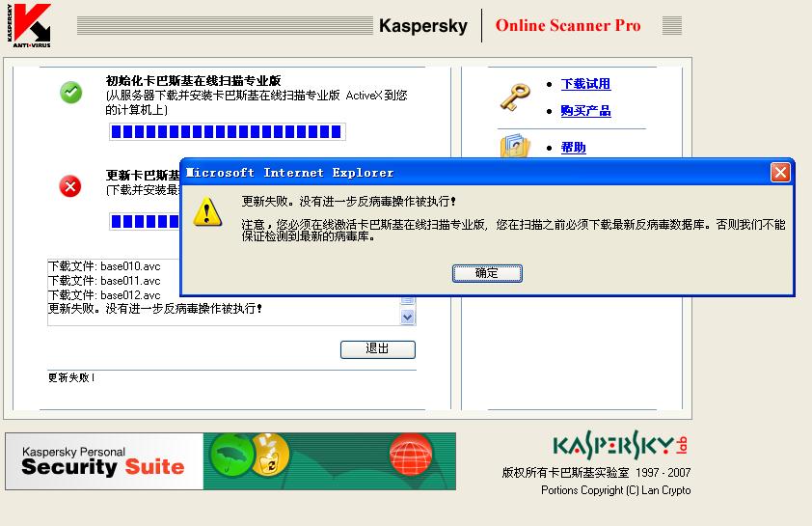812x526 pixels.
Task: Select log line 下载文件: base011.avc
Action: [x=104, y=281]
